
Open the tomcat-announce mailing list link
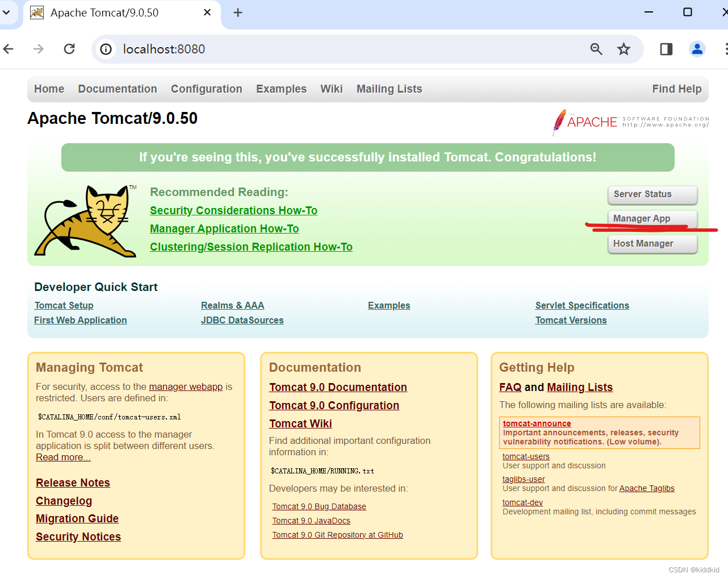[537, 423]
